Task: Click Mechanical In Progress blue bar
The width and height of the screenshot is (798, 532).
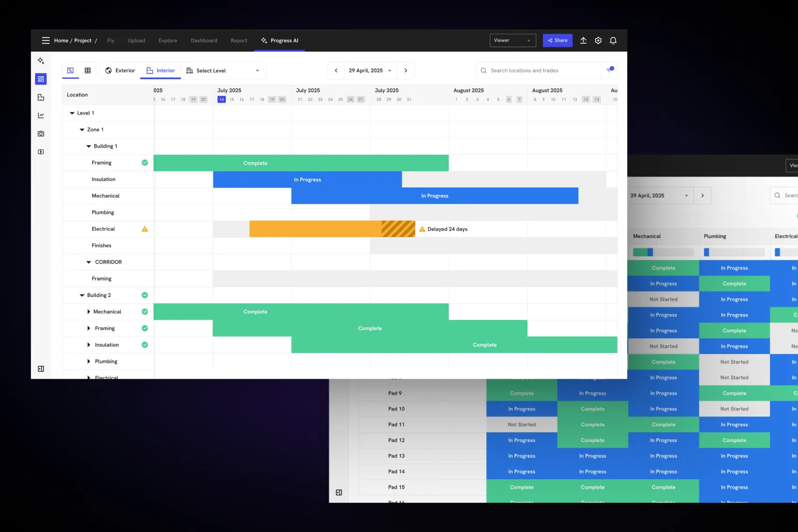Action: pyautogui.click(x=435, y=196)
